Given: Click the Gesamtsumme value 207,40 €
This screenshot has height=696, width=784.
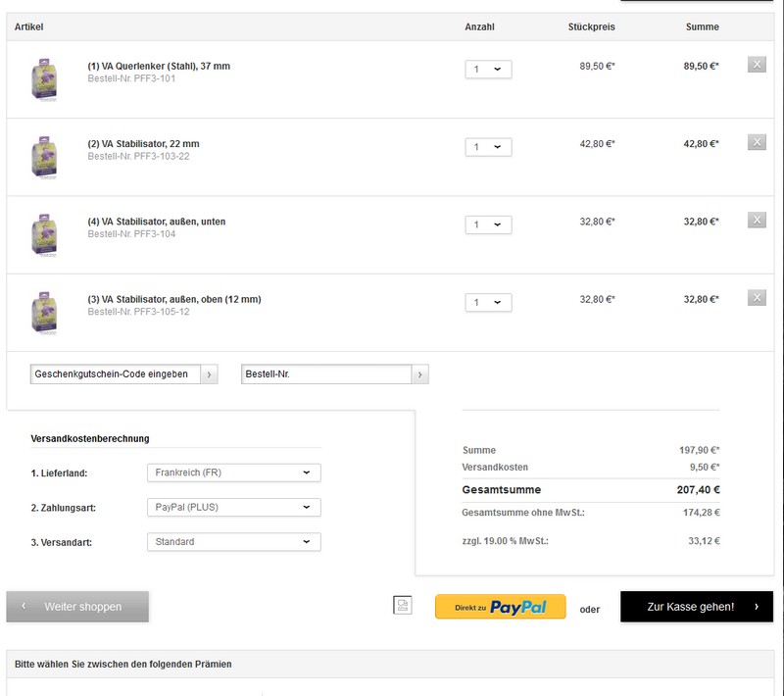Looking at the screenshot, I should coord(698,490).
